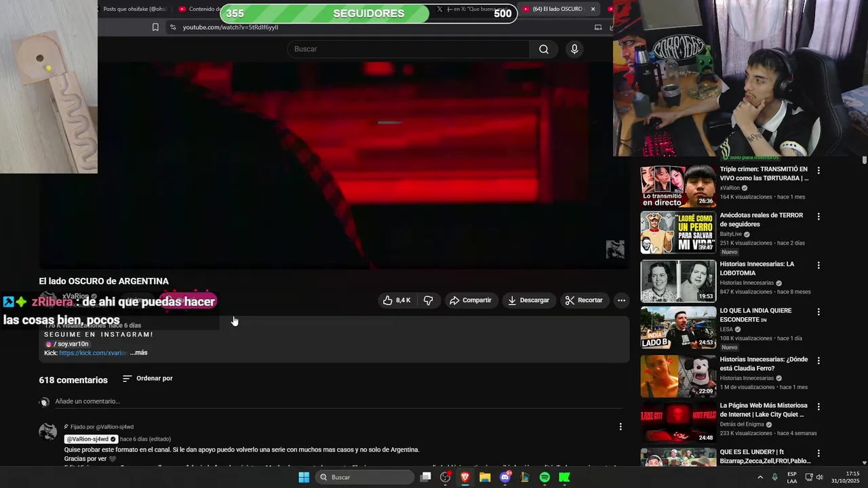Open Dónde está Claudia Ferro thumbnail
Screen dimensions: 868x488
678,377
